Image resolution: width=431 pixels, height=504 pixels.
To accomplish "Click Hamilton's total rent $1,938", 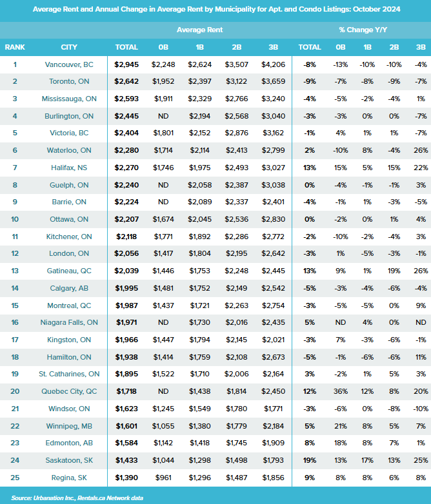I will coord(126,357).
